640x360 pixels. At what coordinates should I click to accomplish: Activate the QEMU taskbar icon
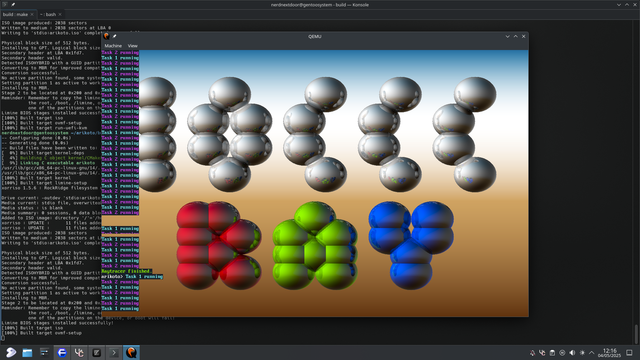pyautogui.click(x=131, y=352)
